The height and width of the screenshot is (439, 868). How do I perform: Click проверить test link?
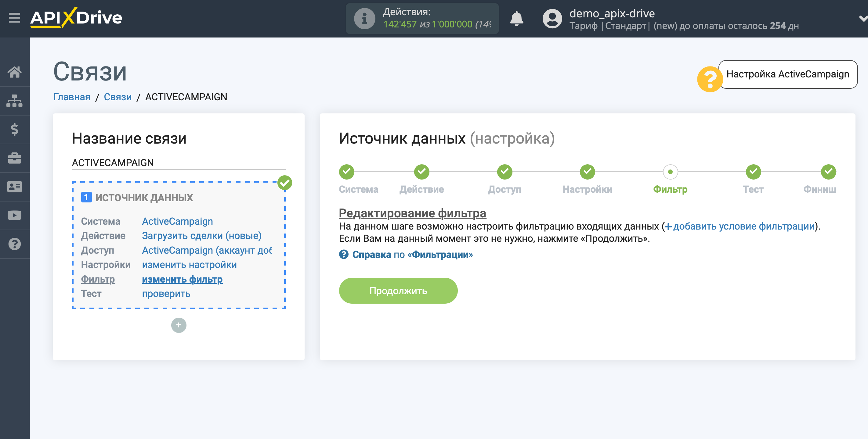tap(166, 294)
